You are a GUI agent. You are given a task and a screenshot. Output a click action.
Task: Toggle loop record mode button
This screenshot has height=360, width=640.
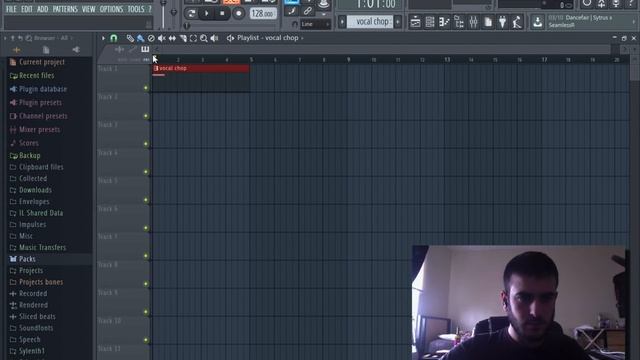[191, 13]
